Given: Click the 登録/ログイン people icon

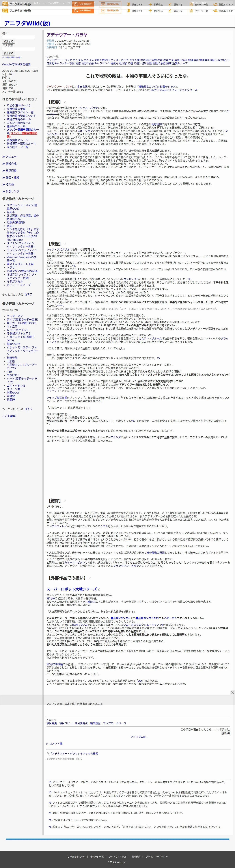Looking at the screenshot, I should (x=215, y=11).
